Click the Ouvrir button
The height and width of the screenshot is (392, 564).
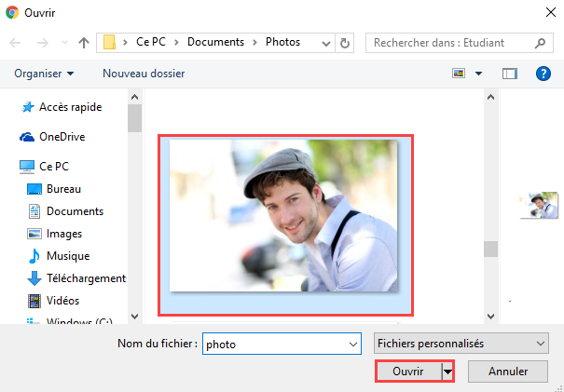(x=408, y=372)
